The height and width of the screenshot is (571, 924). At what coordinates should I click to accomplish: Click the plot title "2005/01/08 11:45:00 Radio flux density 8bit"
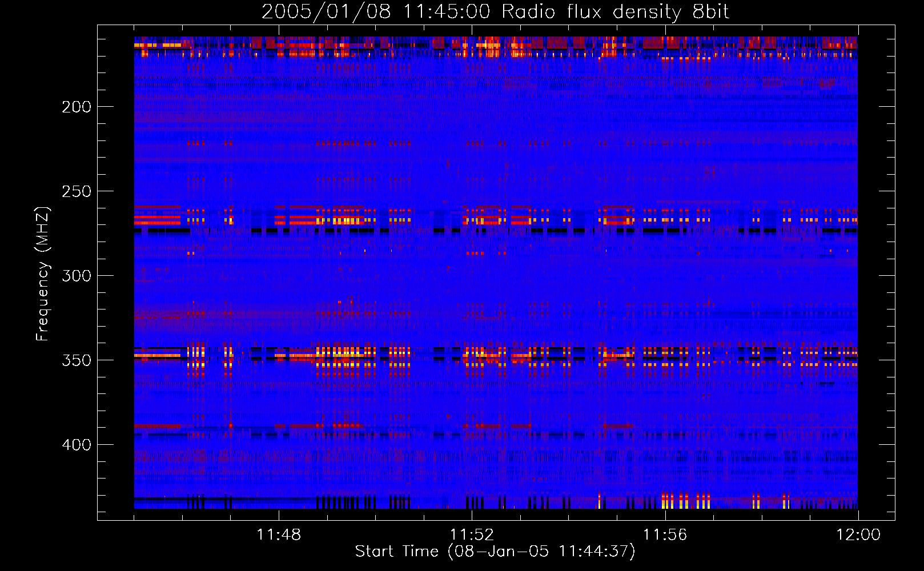pos(495,12)
